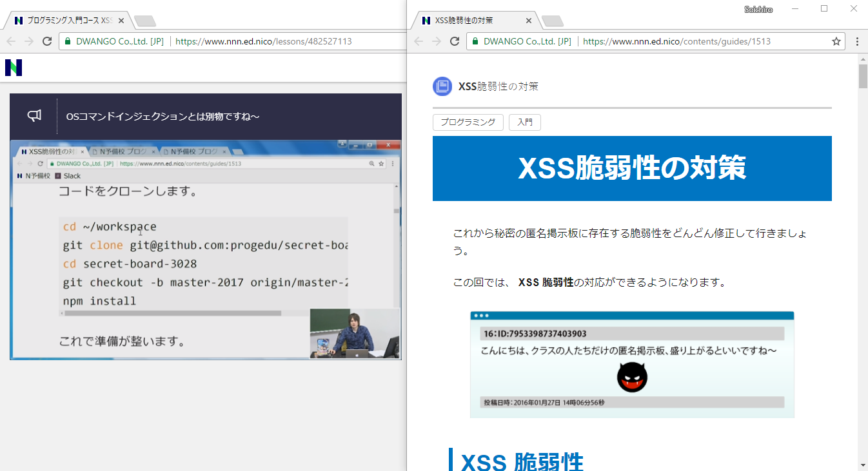The image size is (868, 471).
Task: Open the Chrome three-dot menu in the right window
Action: coord(856,41)
